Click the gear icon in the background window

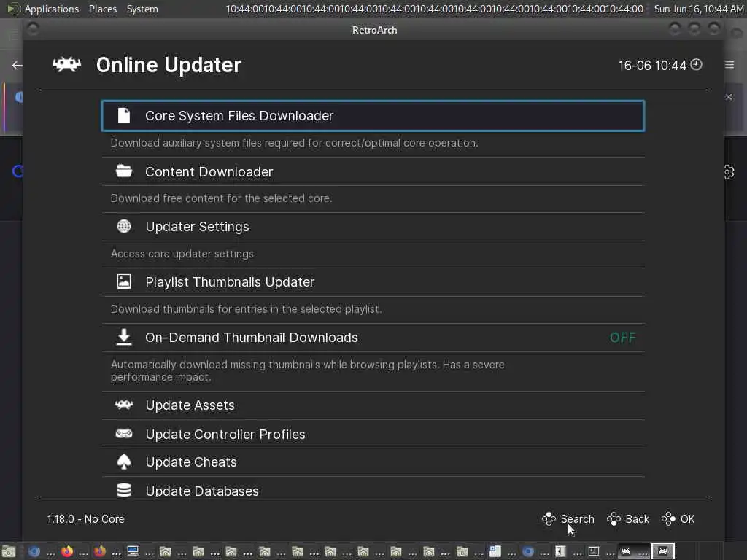point(729,171)
